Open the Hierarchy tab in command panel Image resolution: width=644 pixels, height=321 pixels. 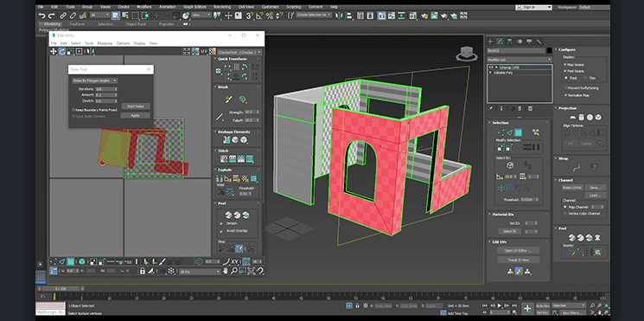510,42
